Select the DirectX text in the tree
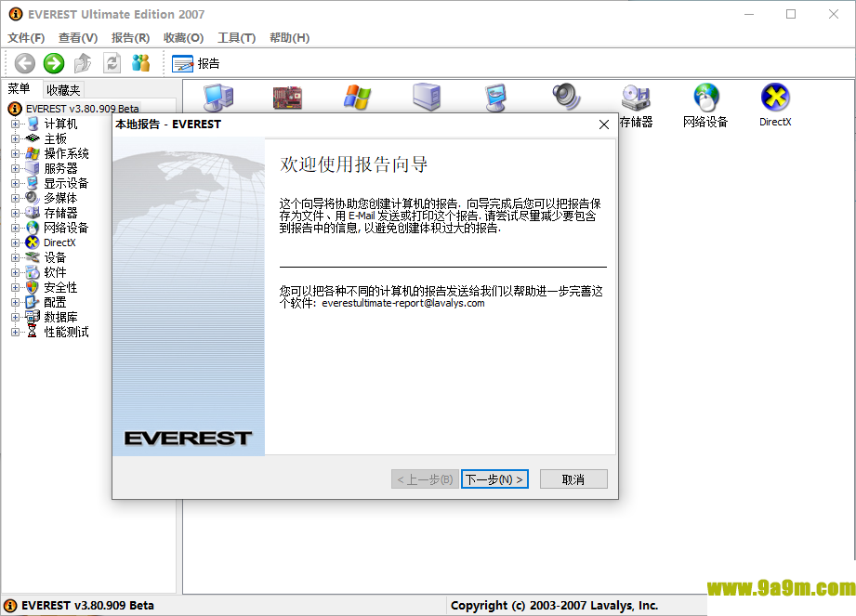This screenshot has height=616, width=856. tap(59, 242)
